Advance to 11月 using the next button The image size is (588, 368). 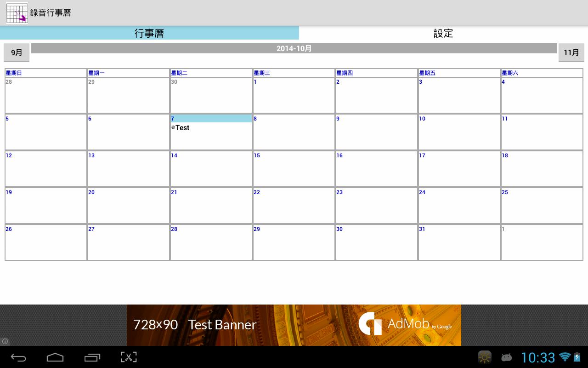[x=571, y=52]
